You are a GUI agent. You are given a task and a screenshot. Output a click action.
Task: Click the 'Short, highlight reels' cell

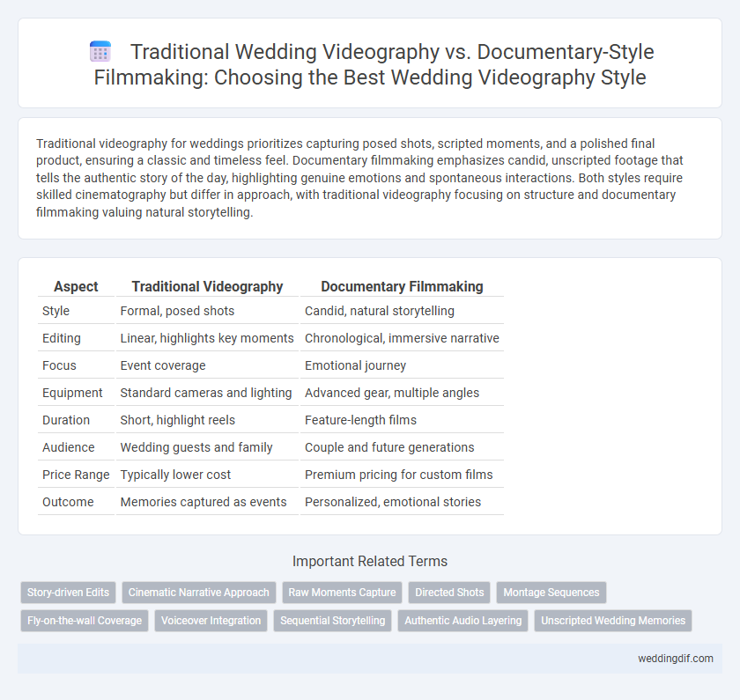click(x=207, y=420)
